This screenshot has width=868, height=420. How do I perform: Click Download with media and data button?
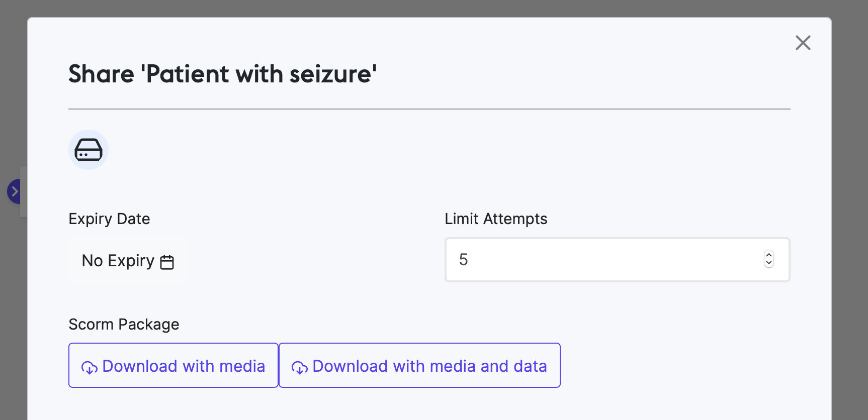click(x=419, y=365)
